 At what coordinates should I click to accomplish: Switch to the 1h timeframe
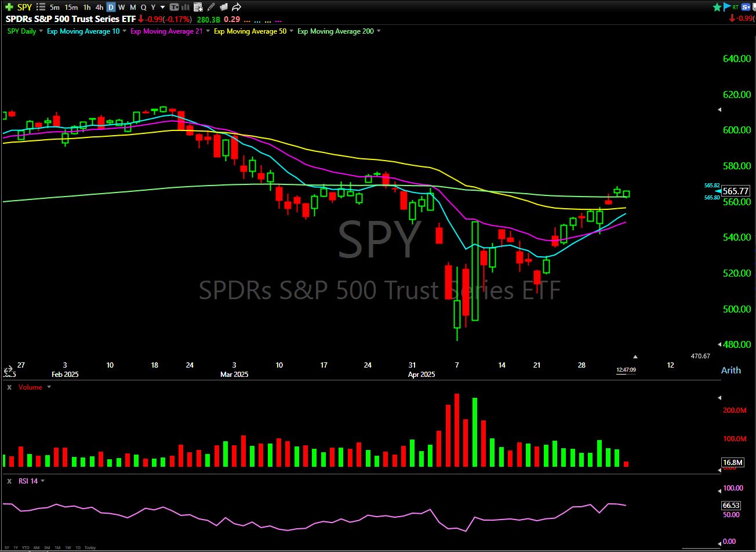coord(87,7)
